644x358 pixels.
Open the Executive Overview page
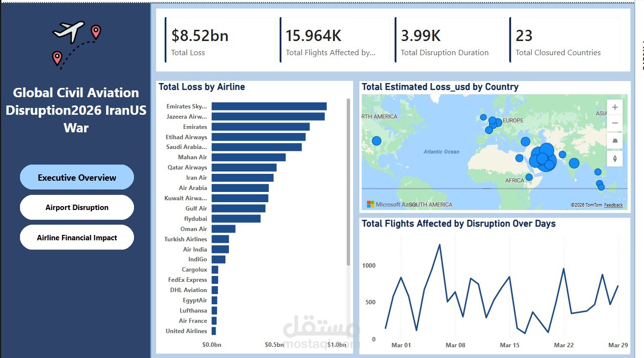coord(77,177)
